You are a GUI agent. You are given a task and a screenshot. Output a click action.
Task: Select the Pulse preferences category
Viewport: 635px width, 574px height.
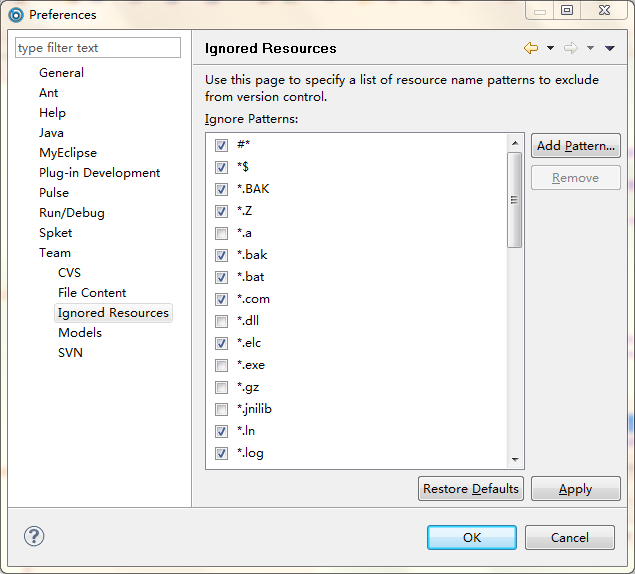tap(54, 193)
